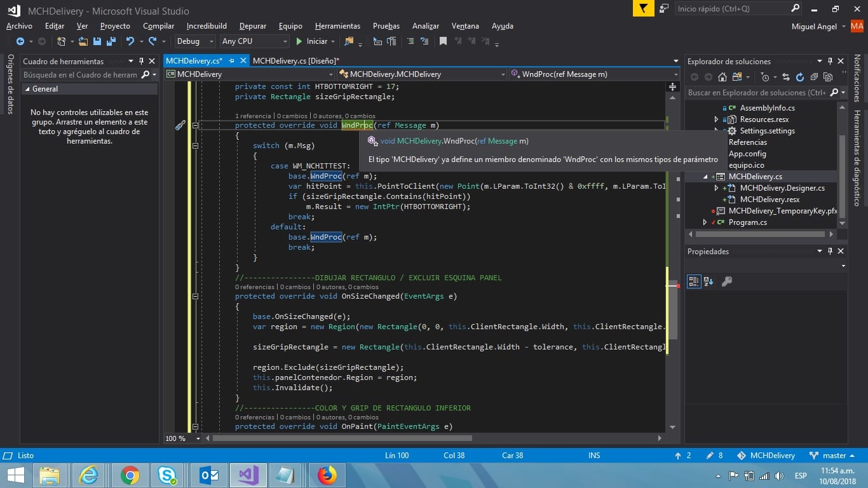
Task: Refresh the Explorador de soluciones
Action: pos(799,77)
